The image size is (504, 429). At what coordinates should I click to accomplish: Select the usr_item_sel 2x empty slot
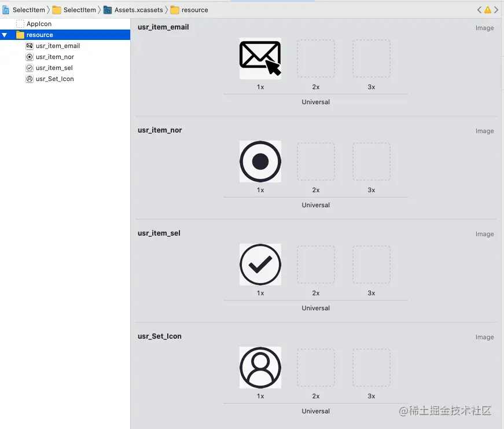316,265
